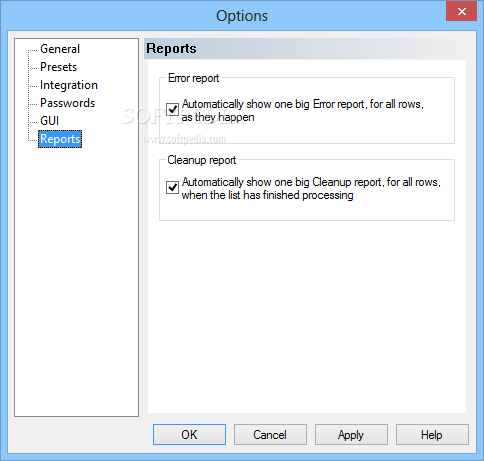
Task: Click the Options title bar text
Action: pos(242,16)
